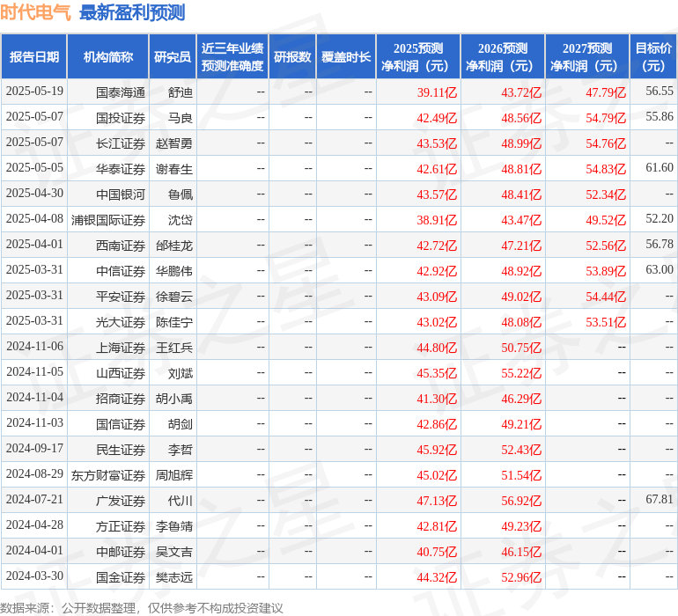Screen dimensions: 678x616
Task: Click institution name 方正证券
Action: (121, 526)
